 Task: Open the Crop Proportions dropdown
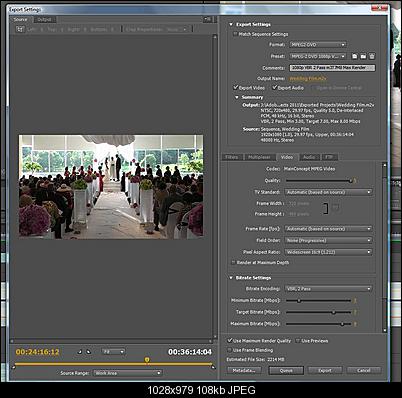177,29
